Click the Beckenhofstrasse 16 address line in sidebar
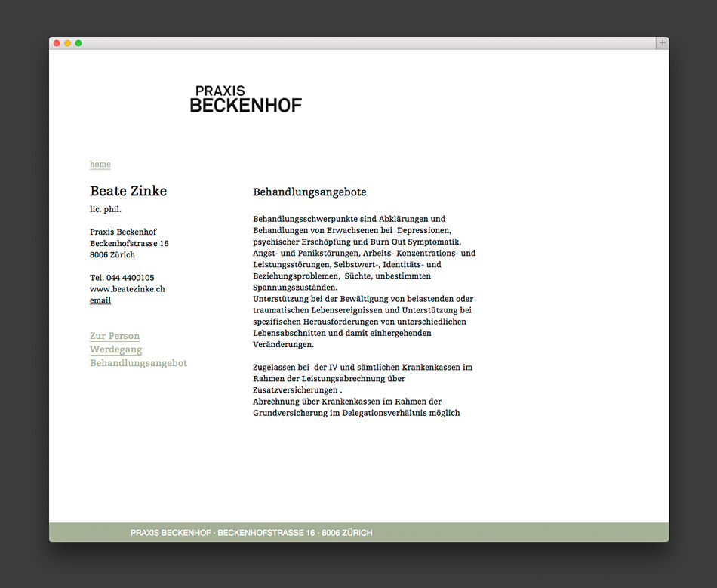The height and width of the screenshot is (588, 717). pos(129,244)
